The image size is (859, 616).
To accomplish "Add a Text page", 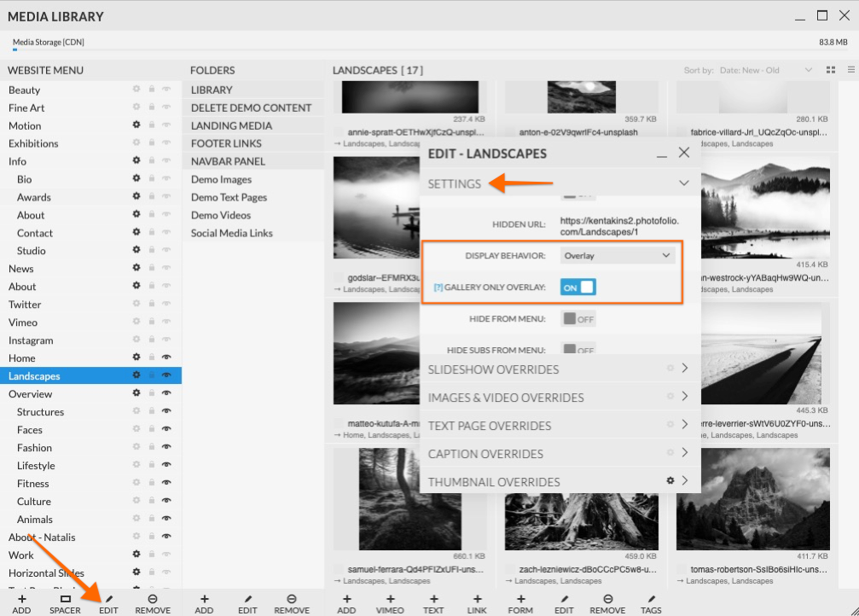I will [433, 604].
